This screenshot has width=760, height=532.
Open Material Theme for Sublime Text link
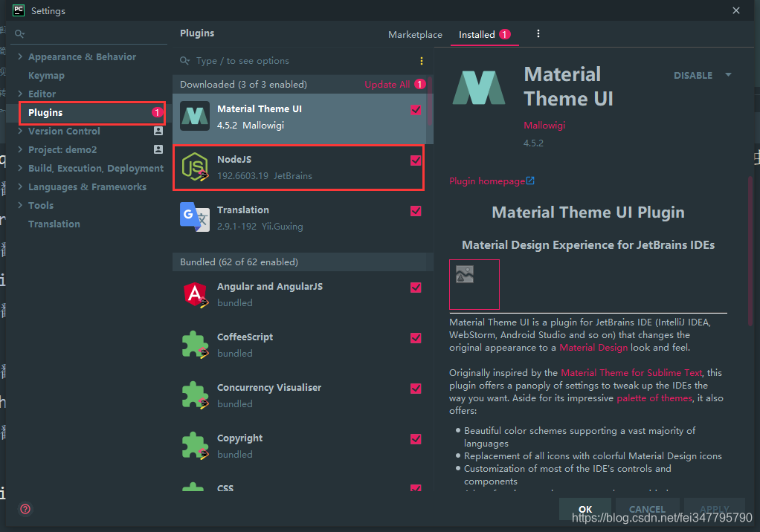(631, 373)
